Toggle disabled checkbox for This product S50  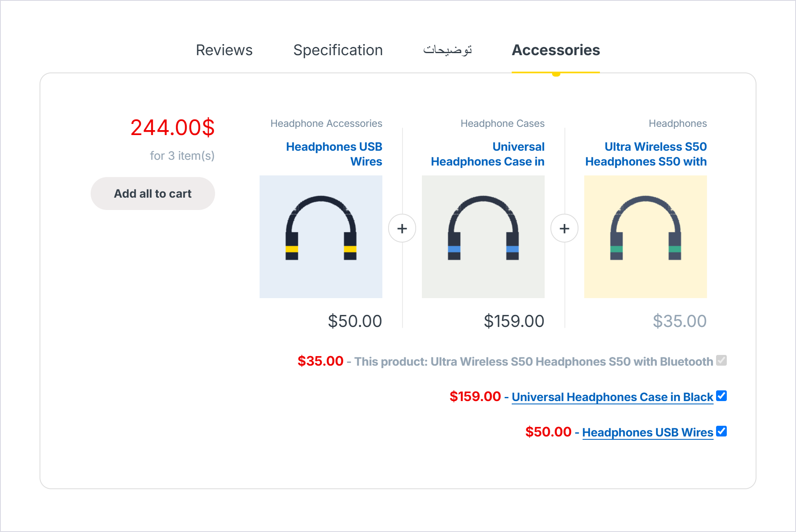click(x=721, y=360)
